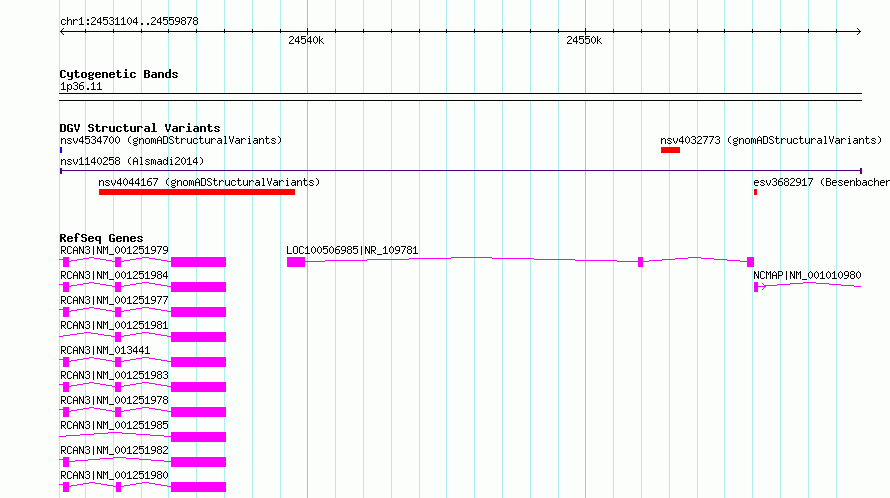Select the first exon of LOC100506985|NR_109781
Screen dimensions: 890x498
pyautogui.click(x=296, y=262)
